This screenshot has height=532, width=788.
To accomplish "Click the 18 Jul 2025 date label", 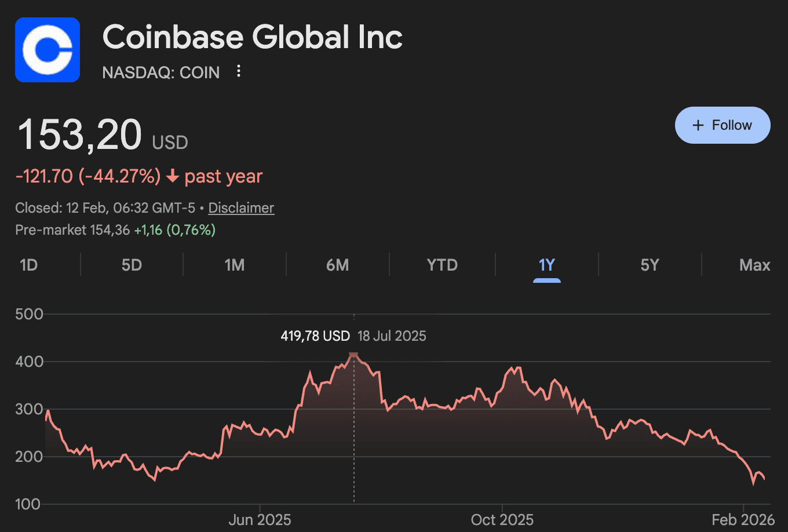I will point(392,336).
